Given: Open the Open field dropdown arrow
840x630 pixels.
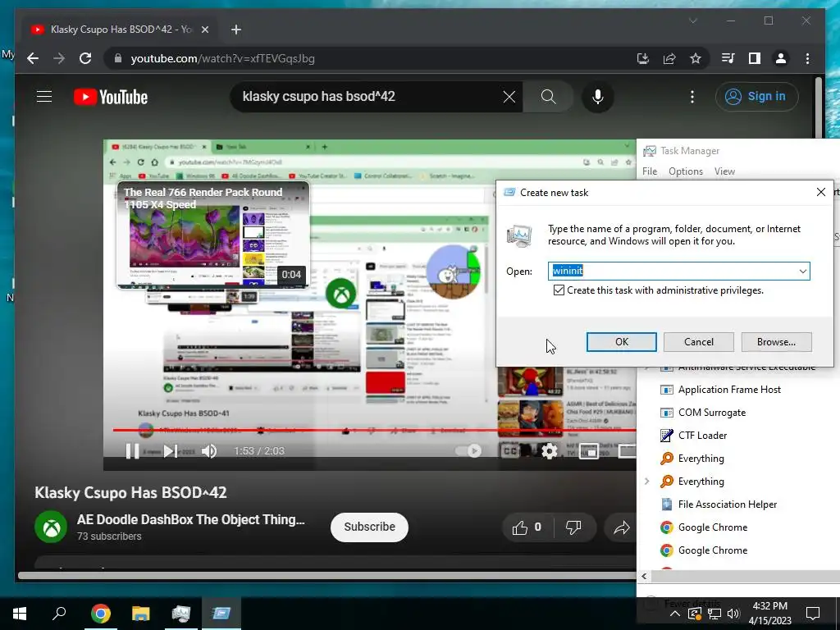Looking at the screenshot, I should click(802, 271).
